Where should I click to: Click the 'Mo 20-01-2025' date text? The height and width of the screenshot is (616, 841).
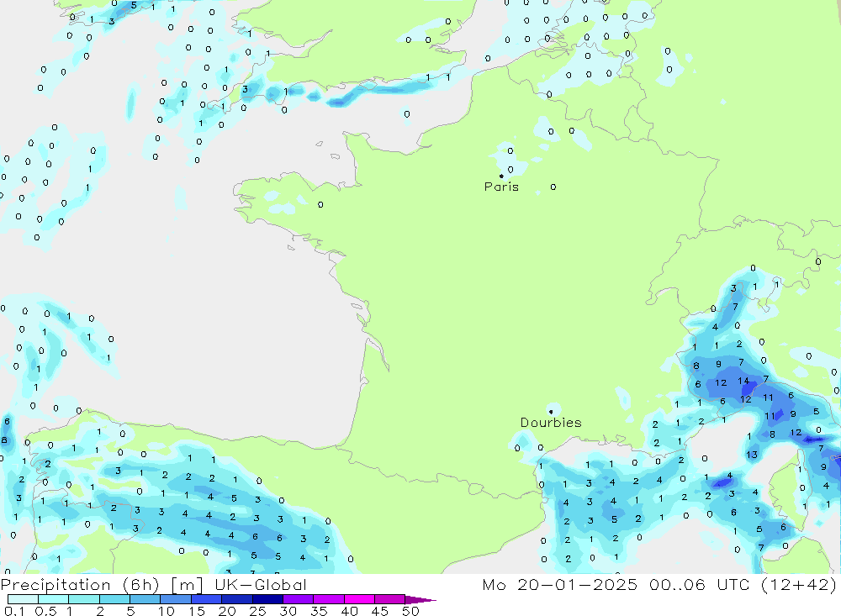560,585
